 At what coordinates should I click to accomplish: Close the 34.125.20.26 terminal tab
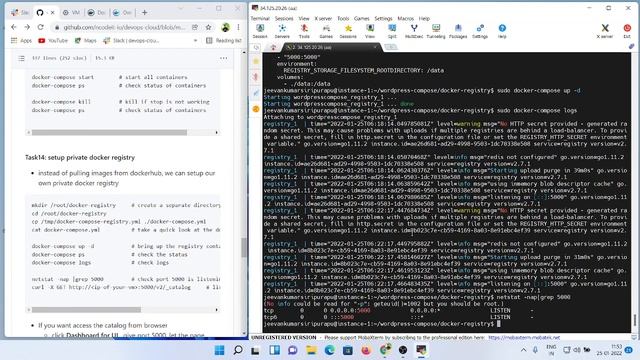(x=375, y=47)
